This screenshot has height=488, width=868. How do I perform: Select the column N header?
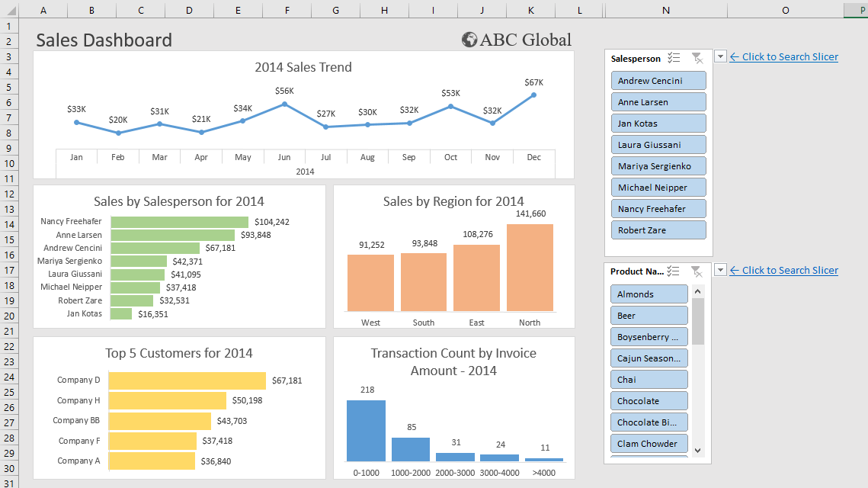(665, 10)
